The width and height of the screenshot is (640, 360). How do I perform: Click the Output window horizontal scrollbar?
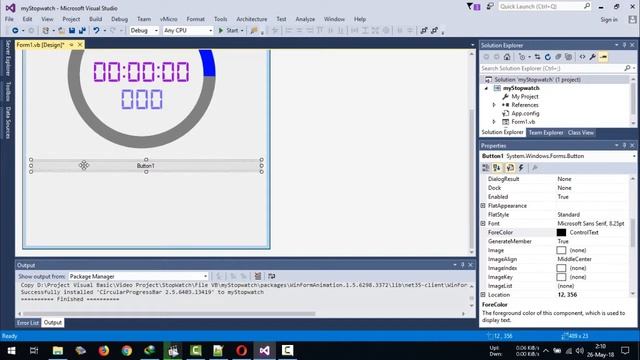point(169,314)
